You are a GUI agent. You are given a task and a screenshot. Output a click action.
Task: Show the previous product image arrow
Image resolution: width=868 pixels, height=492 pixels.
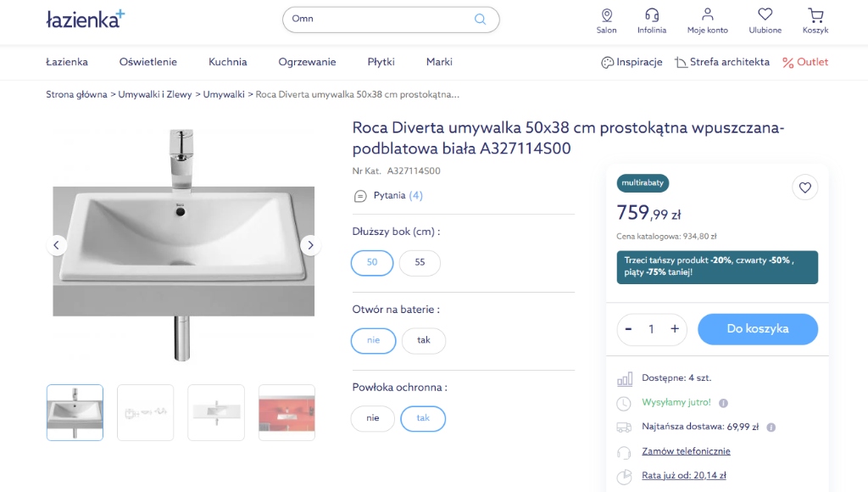(x=57, y=245)
